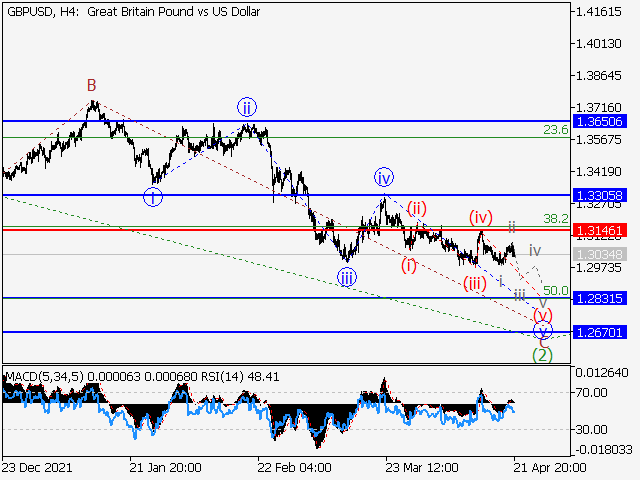Click the 1.36506 blue price level label
The image size is (640, 480).
pyautogui.click(x=600, y=121)
